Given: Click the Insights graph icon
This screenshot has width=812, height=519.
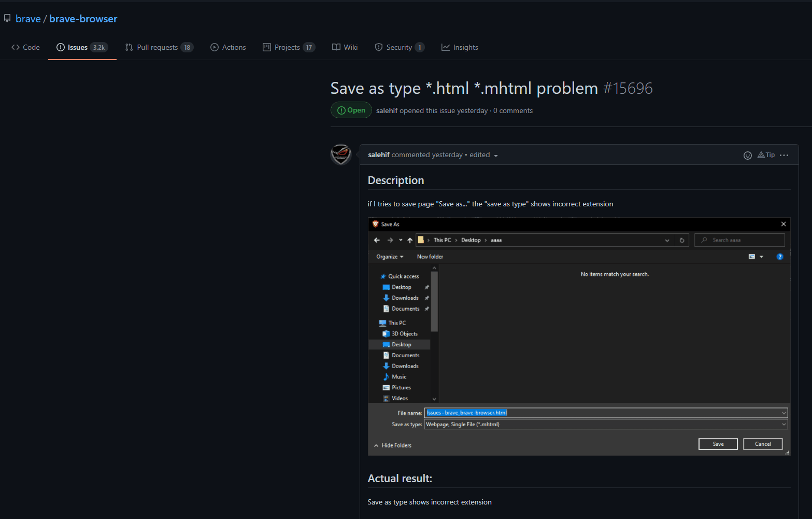Looking at the screenshot, I should tap(446, 47).
